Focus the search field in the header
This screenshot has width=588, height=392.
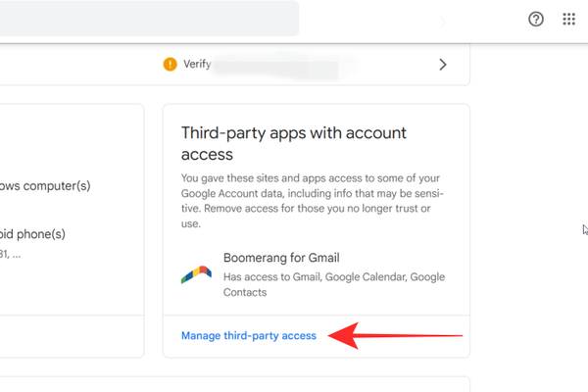point(147,20)
